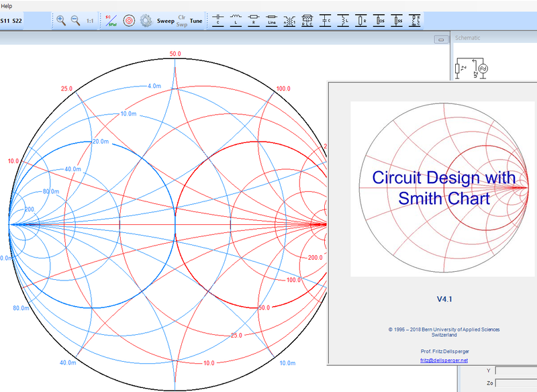Click the red 50.0 label in the chart's lower half
This screenshot has width=537, height=392.
[x=264, y=308]
